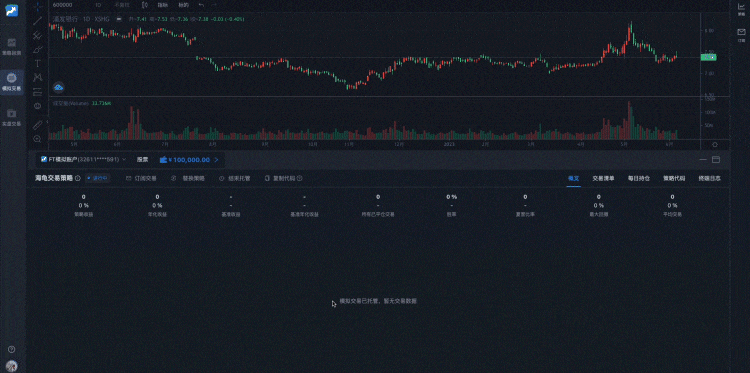Select the text annotation tool
The image size is (750, 373).
38,63
